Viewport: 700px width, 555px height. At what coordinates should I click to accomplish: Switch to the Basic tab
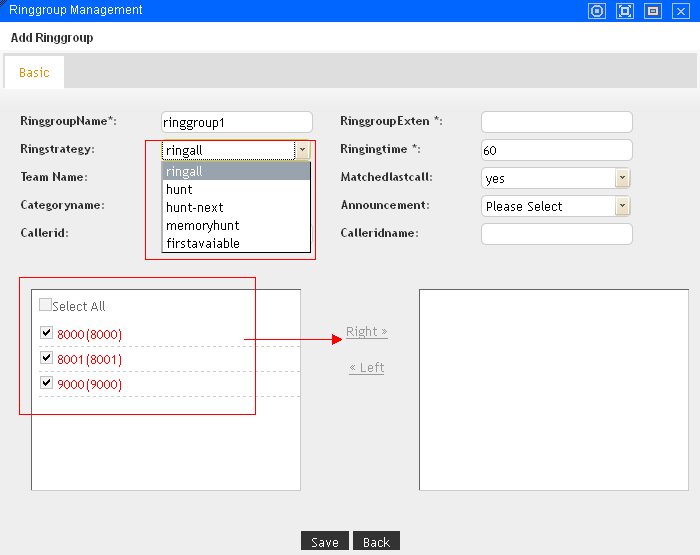click(x=34, y=73)
